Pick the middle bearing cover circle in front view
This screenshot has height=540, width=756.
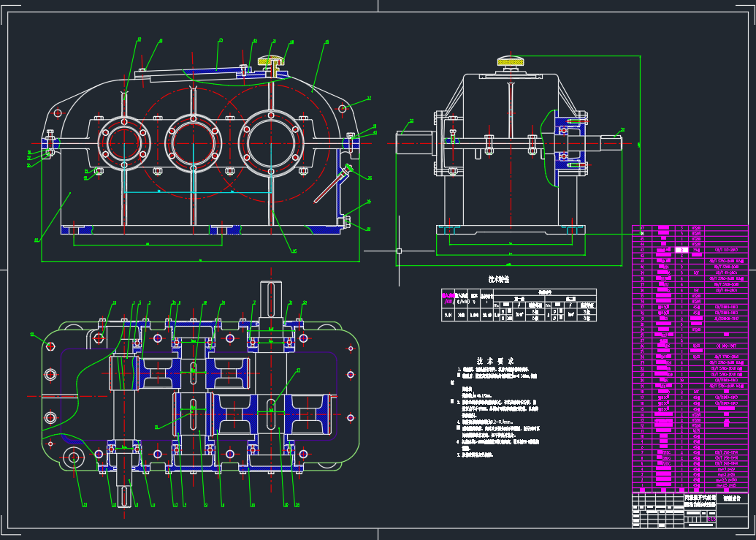coord(193,143)
